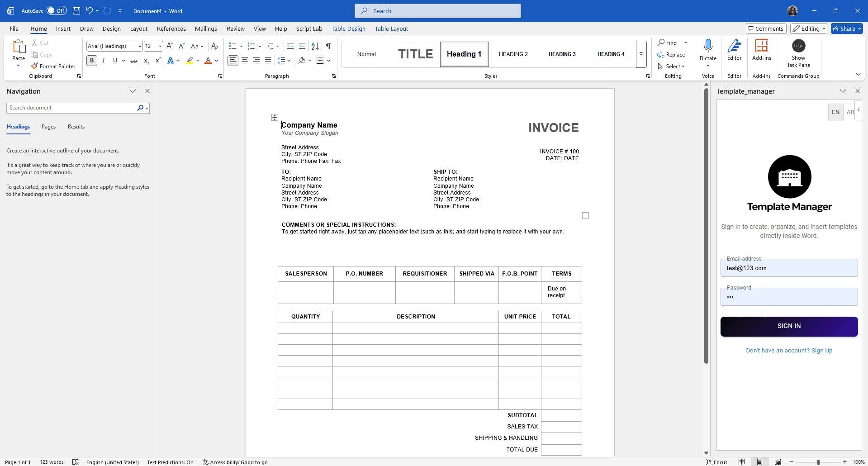Open spelling check status icon
Screen dimensions: 868x466
tap(76, 462)
